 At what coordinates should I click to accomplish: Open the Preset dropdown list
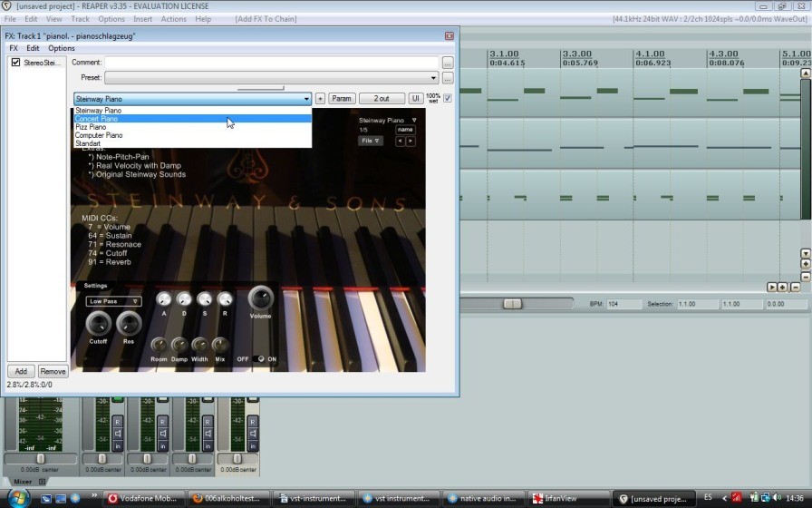pos(271,78)
